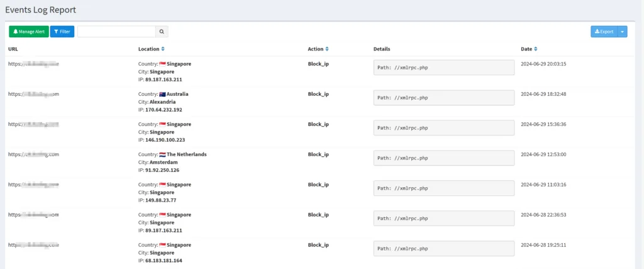644x269 pixels.
Task: Select the URL column header
Action: [x=13, y=49]
